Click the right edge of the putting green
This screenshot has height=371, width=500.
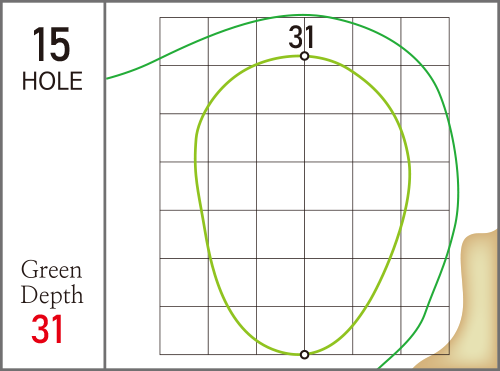[410, 173]
